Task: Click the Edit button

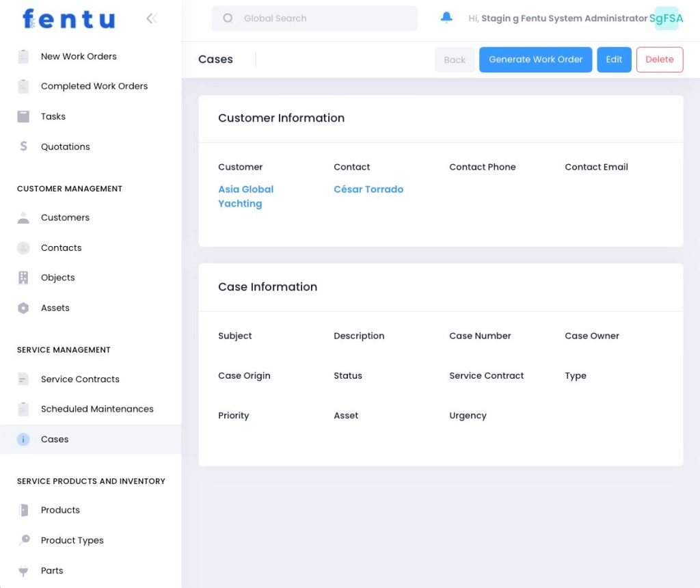Action: click(x=614, y=59)
